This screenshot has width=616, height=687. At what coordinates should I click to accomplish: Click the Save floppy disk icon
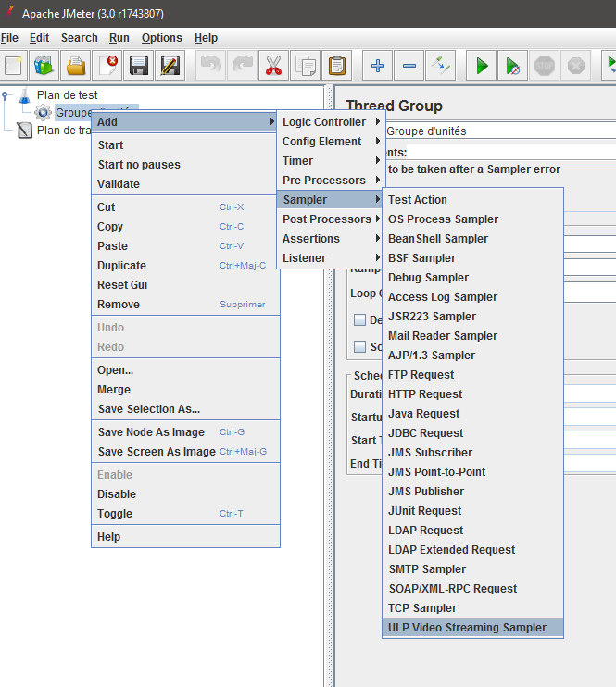coord(139,66)
